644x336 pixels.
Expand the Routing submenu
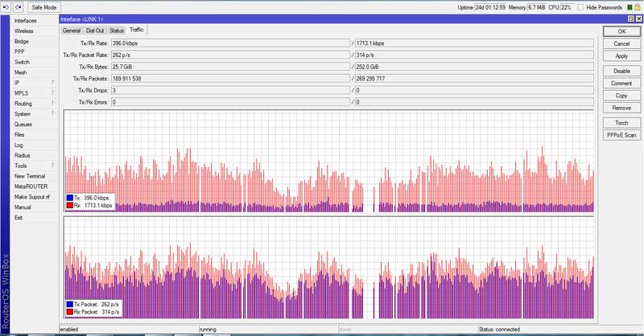pyautogui.click(x=34, y=104)
